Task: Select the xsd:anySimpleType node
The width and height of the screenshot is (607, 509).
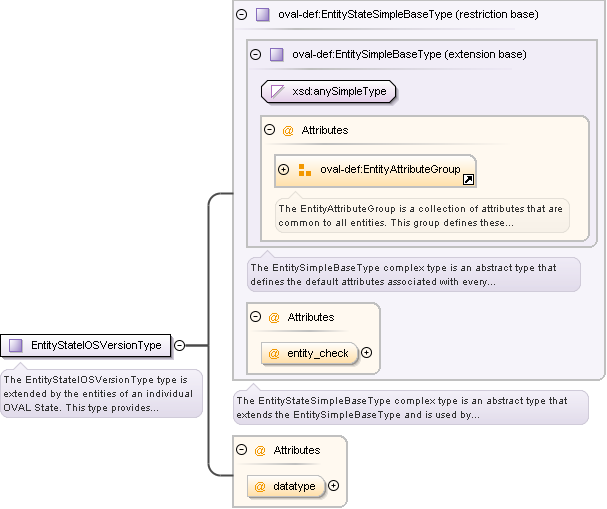Action: tap(340, 92)
